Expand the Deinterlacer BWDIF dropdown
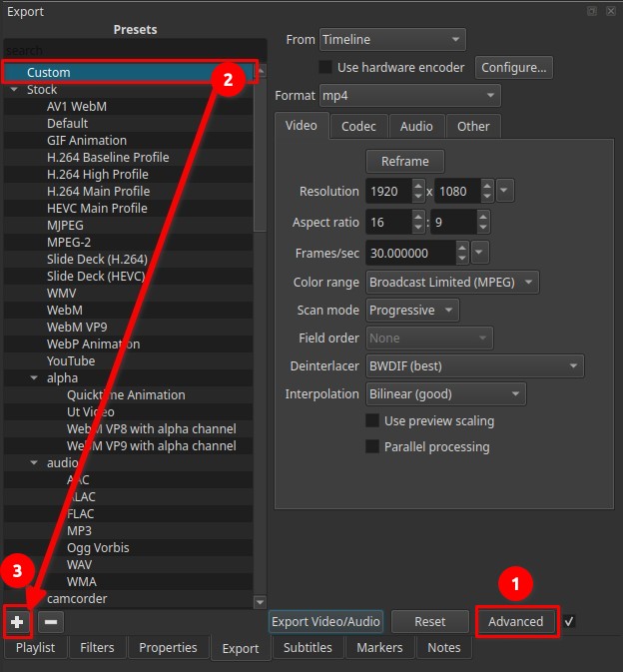The image size is (623, 672). pyautogui.click(x=474, y=366)
